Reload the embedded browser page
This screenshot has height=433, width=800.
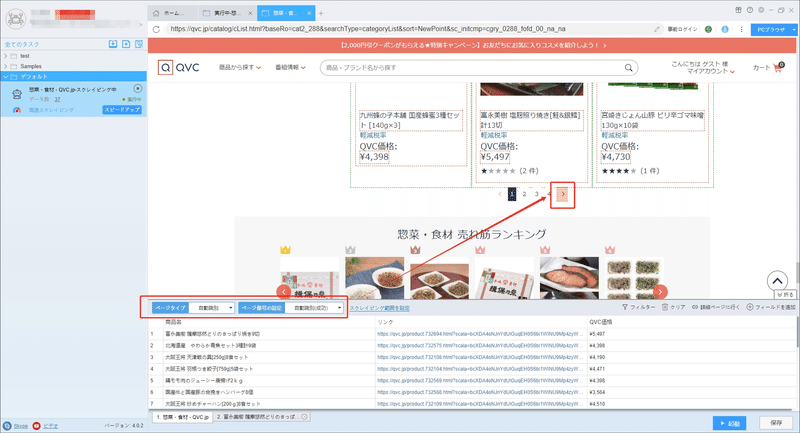156,29
